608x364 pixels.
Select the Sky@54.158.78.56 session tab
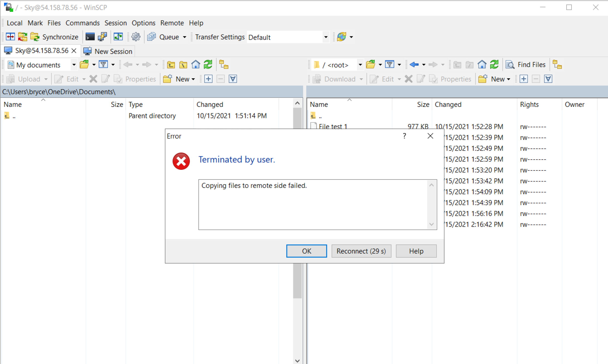pyautogui.click(x=37, y=51)
